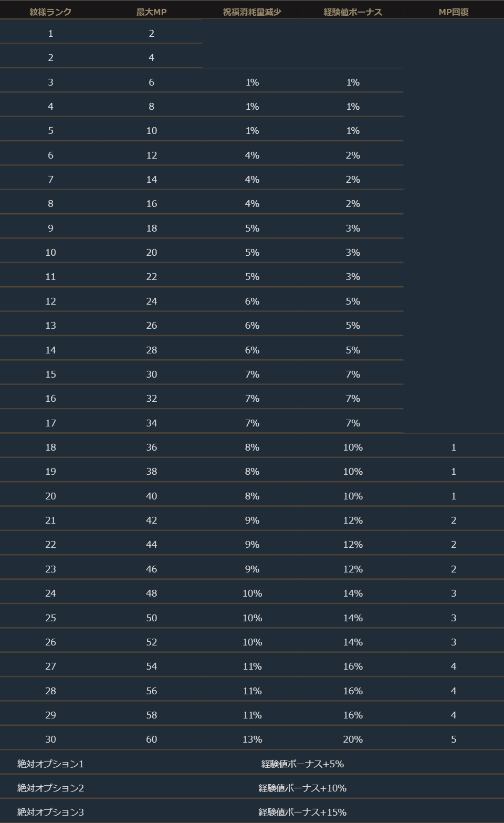Click the MP回復 column header
The image size is (504, 823).
click(454, 12)
